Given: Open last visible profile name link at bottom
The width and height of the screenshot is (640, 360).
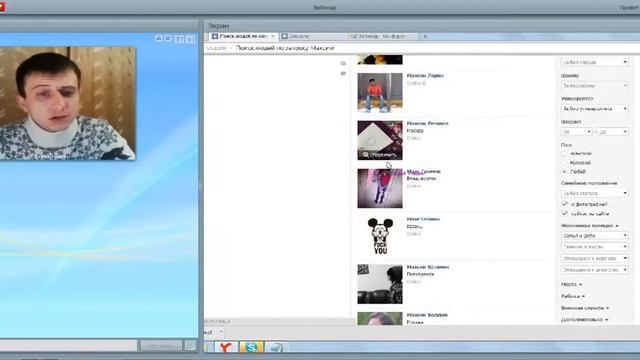Looking at the screenshot, I should point(427,315).
